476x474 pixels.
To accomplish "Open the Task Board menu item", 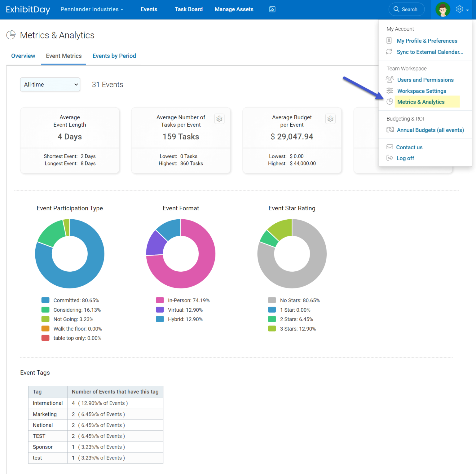I will (x=188, y=9).
